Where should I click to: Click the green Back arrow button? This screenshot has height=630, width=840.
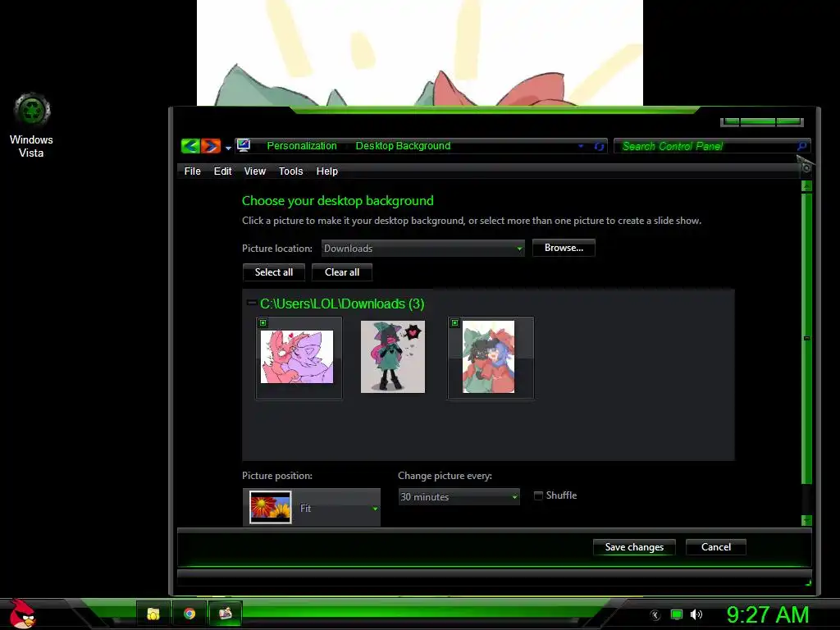[190, 146]
